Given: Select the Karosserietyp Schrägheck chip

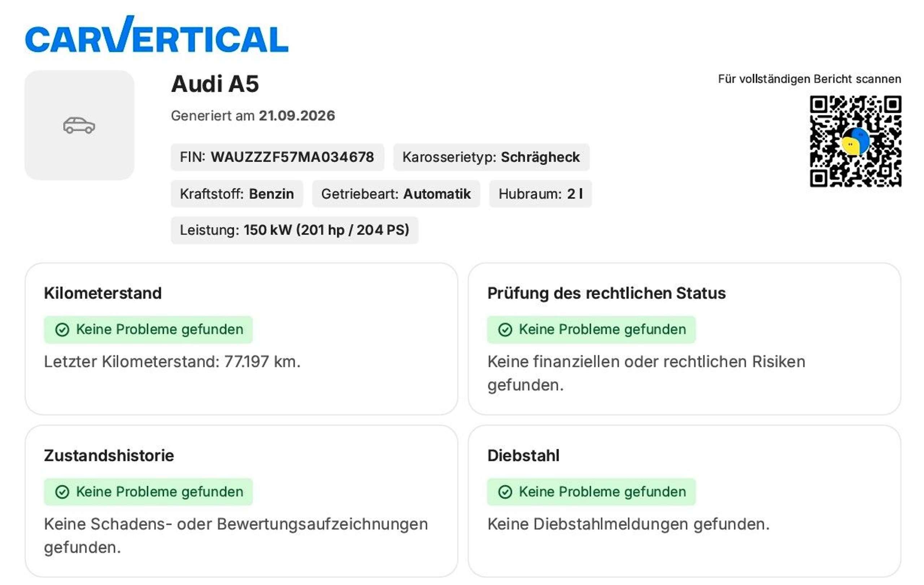Looking at the screenshot, I should coord(491,157).
